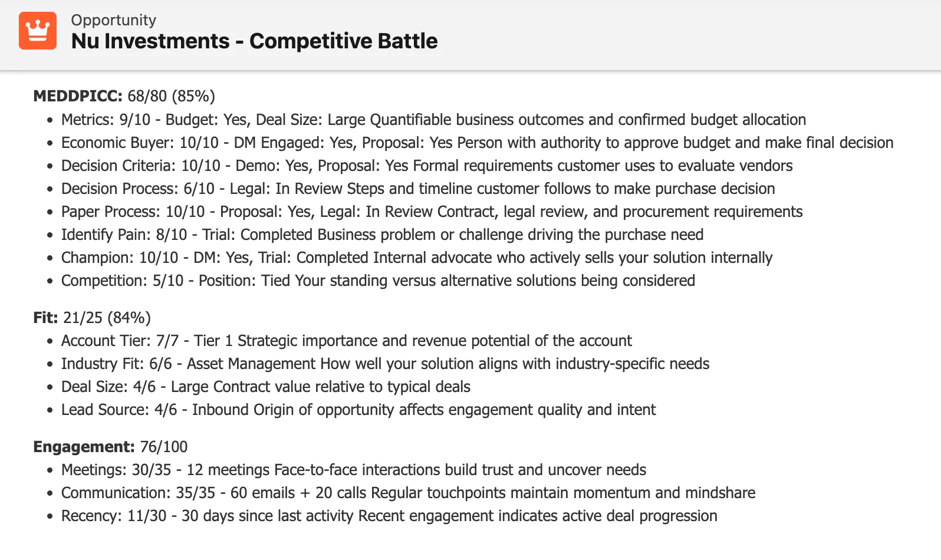
Task: Click the Opportunity label above the title
Action: pyautogui.click(x=113, y=19)
